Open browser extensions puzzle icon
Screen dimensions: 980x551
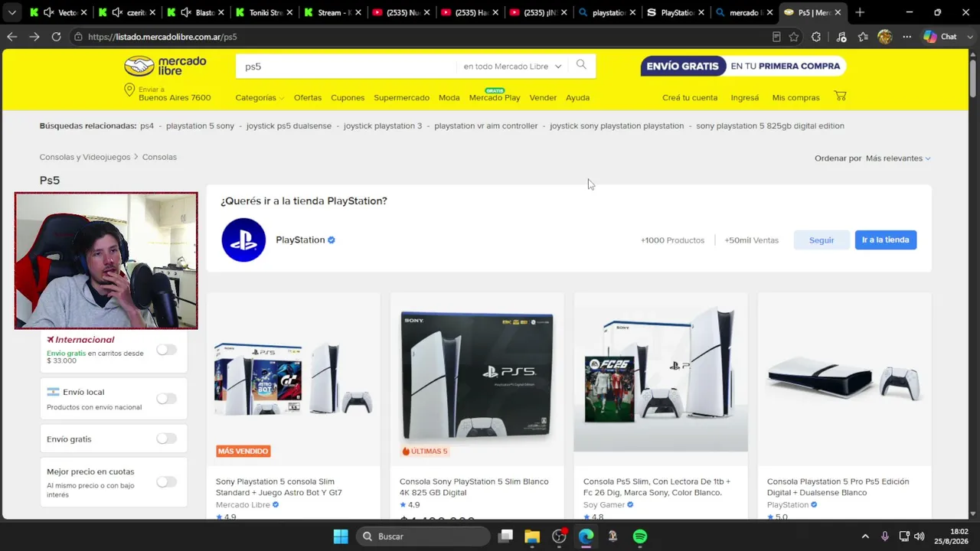pyautogui.click(x=816, y=37)
